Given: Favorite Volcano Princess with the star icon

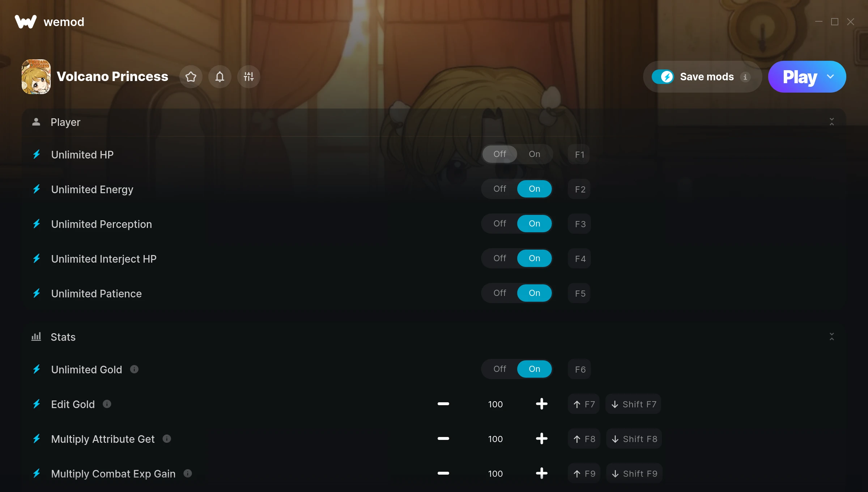Looking at the screenshot, I should point(191,77).
